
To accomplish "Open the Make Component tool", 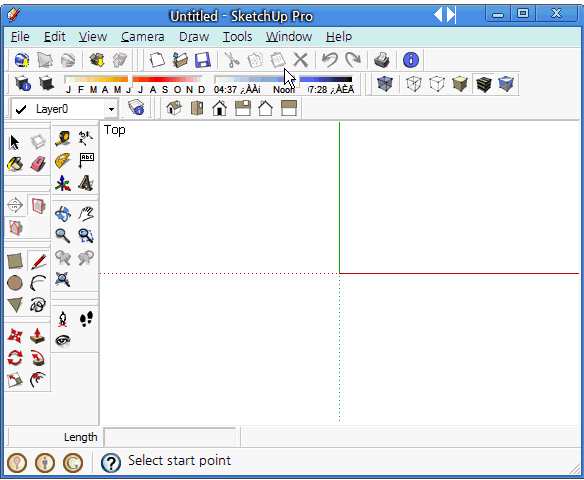I will click(x=38, y=142).
